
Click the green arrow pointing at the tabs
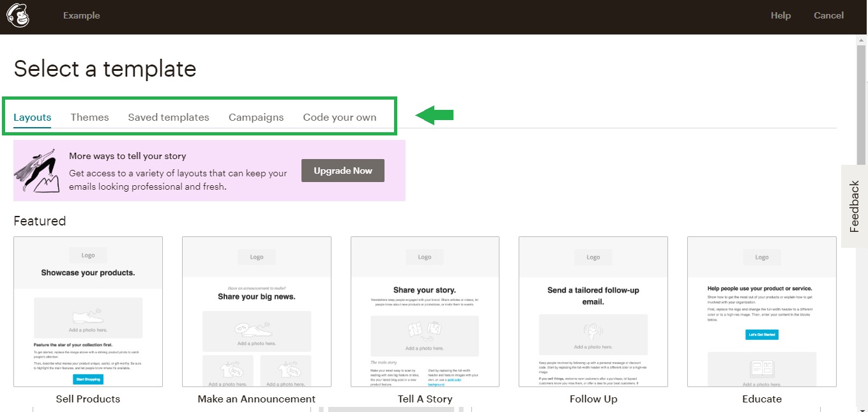point(434,115)
